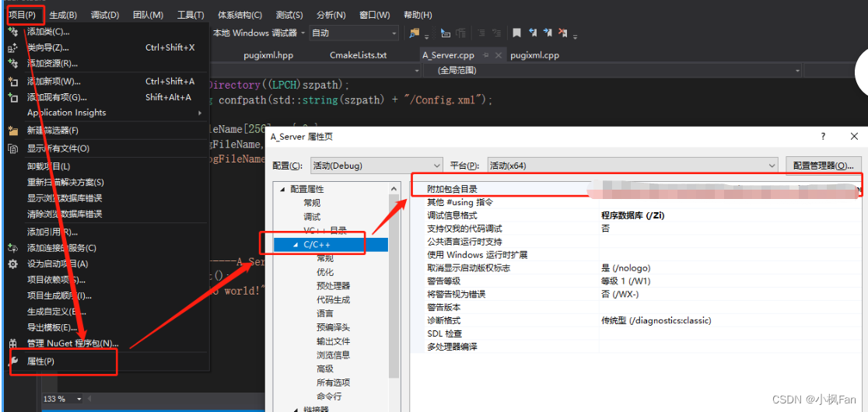The image size is (868, 412).
Task: Click the SDL 检查 property row
Action: point(636,333)
